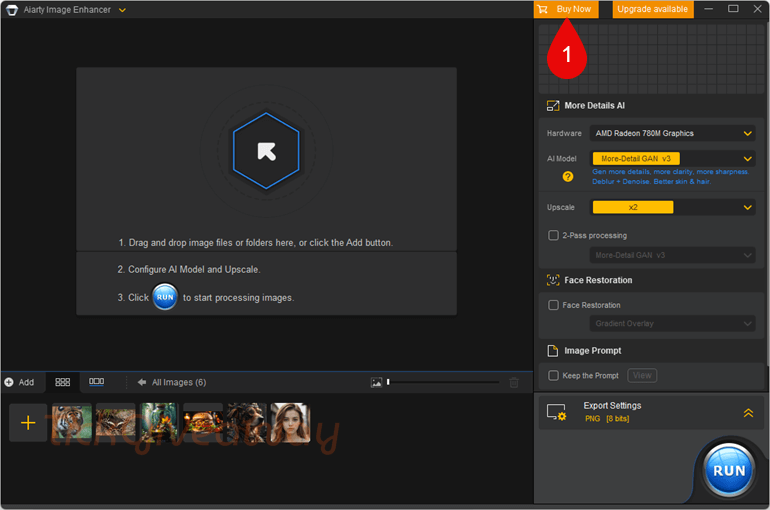Click the Add button in the image strip toolbar
This screenshot has width=770, height=510.
click(20, 382)
